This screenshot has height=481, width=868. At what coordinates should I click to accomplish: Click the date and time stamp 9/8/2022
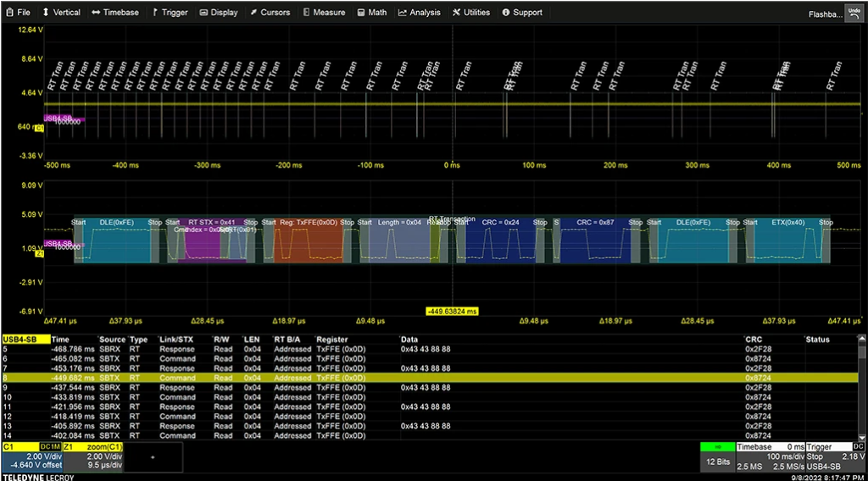[x=827, y=477]
